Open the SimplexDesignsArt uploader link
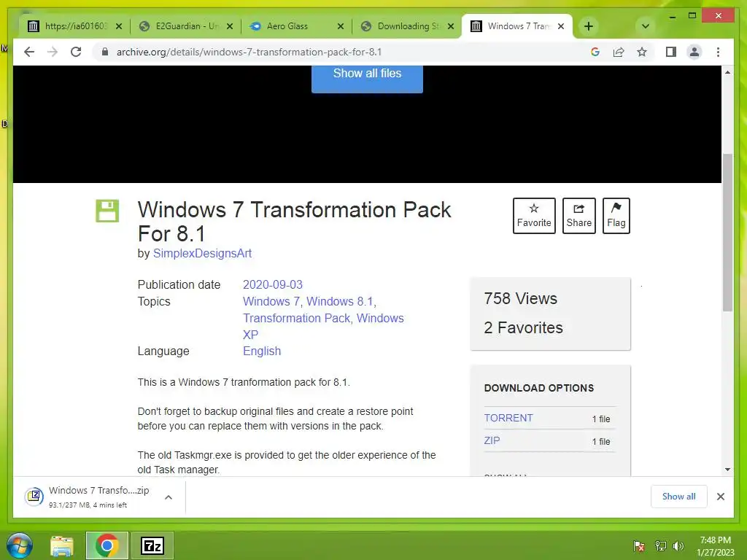Image resolution: width=747 pixels, height=560 pixels. pyautogui.click(x=202, y=253)
